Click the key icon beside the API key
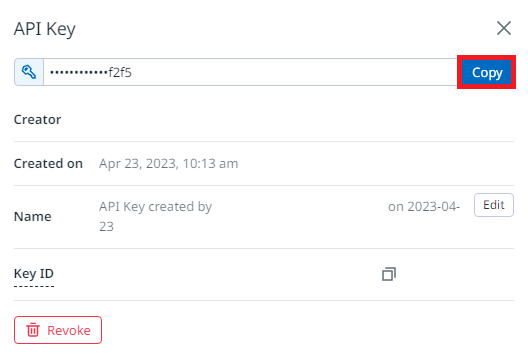 click(x=29, y=72)
